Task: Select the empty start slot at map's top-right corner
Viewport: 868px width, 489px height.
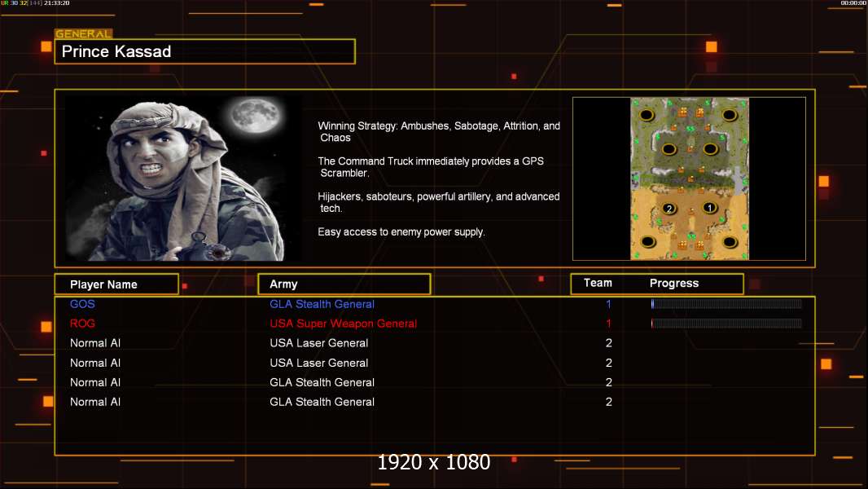Action: click(x=729, y=115)
